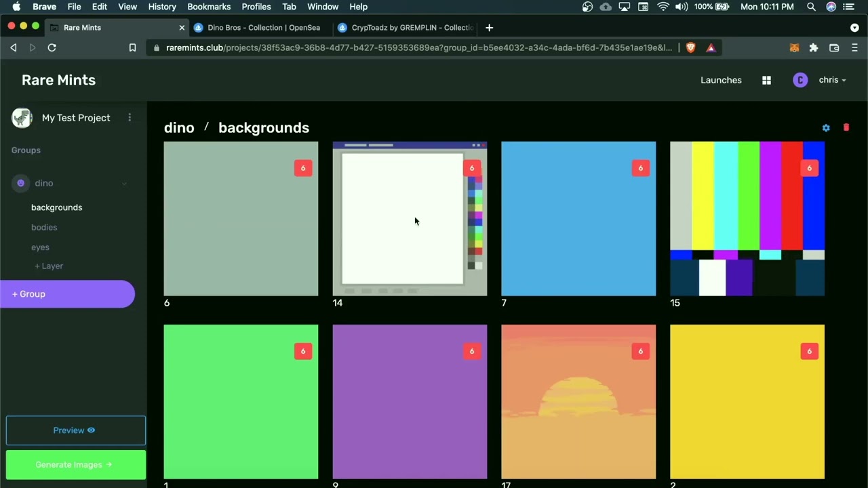Open the Apple menu
The height and width of the screenshot is (488, 868).
[16, 7]
